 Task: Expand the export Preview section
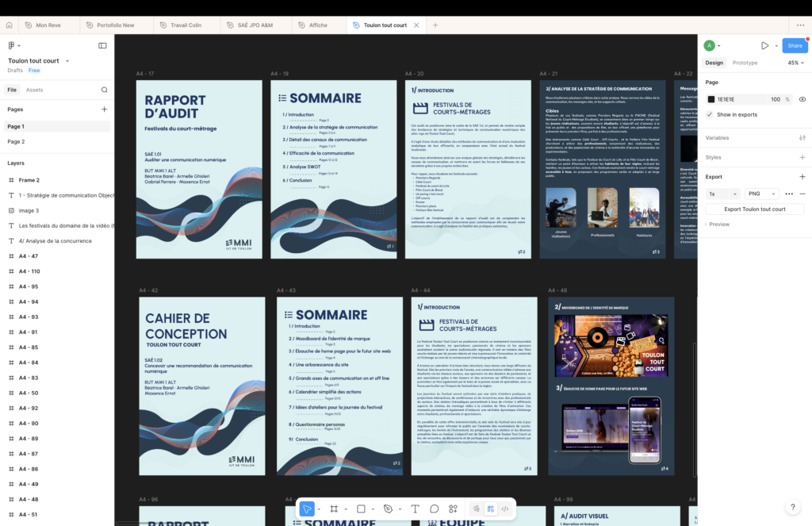717,225
